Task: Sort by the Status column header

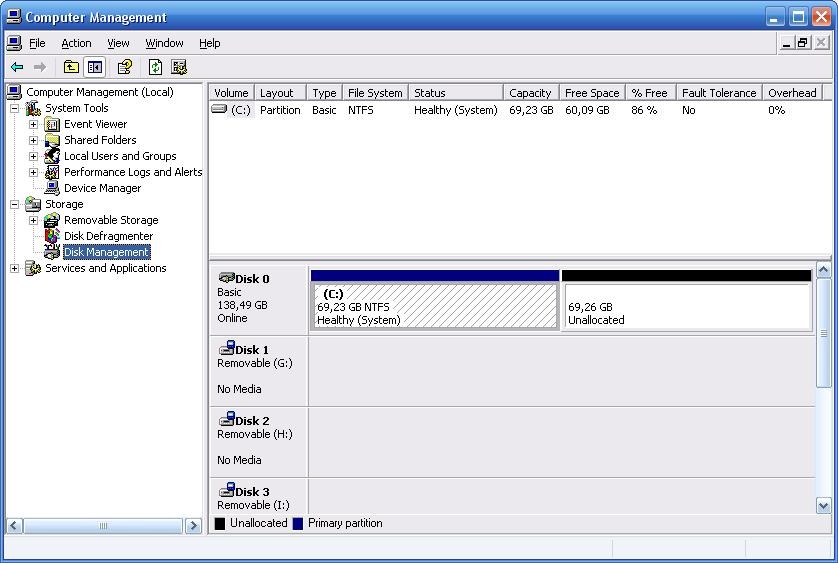Action: point(456,93)
